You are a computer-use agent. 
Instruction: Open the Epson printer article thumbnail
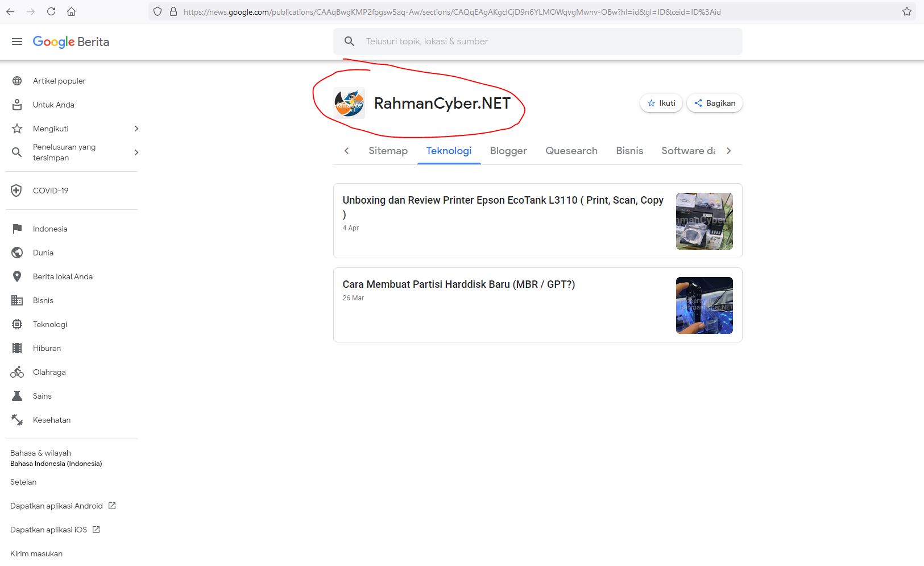(704, 221)
